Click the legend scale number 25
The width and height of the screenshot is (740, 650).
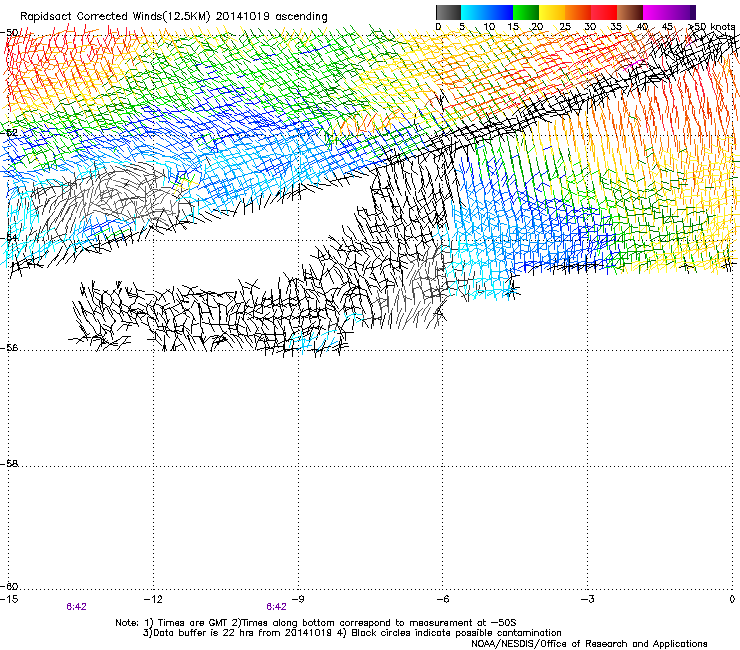tap(565, 26)
